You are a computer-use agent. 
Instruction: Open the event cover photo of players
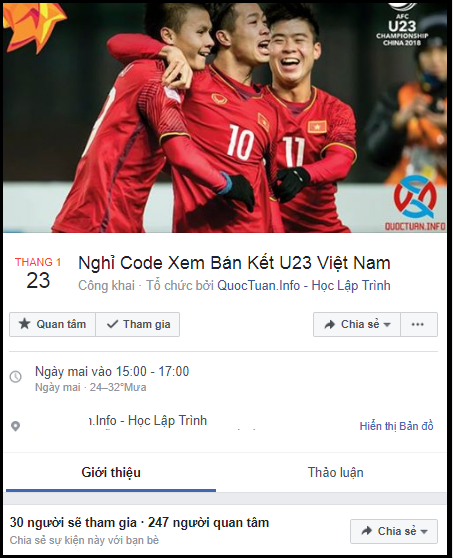tap(225, 117)
